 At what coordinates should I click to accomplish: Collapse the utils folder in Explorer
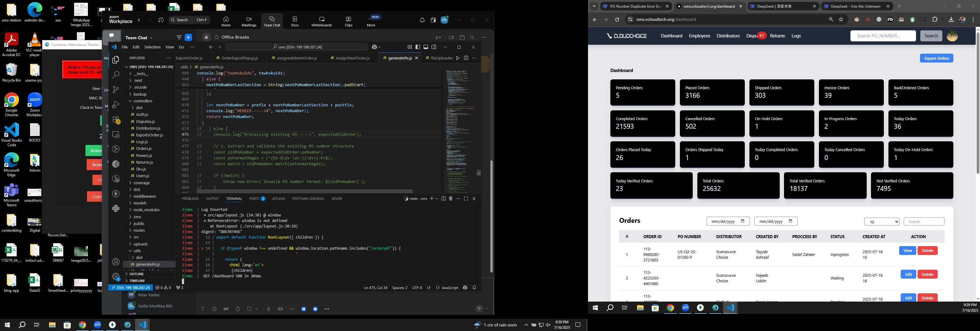tap(137, 251)
